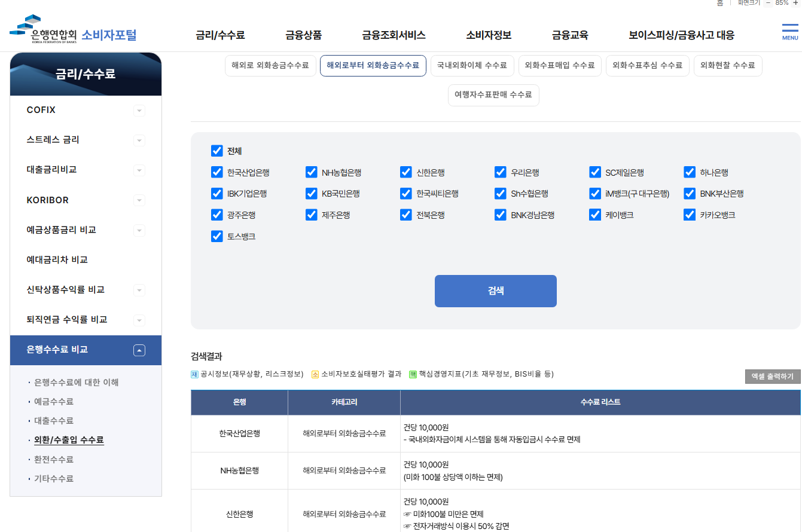Switch to 여행자수표판매 수수료 tab
Screen dimensions: 802x532
(x=493, y=95)
